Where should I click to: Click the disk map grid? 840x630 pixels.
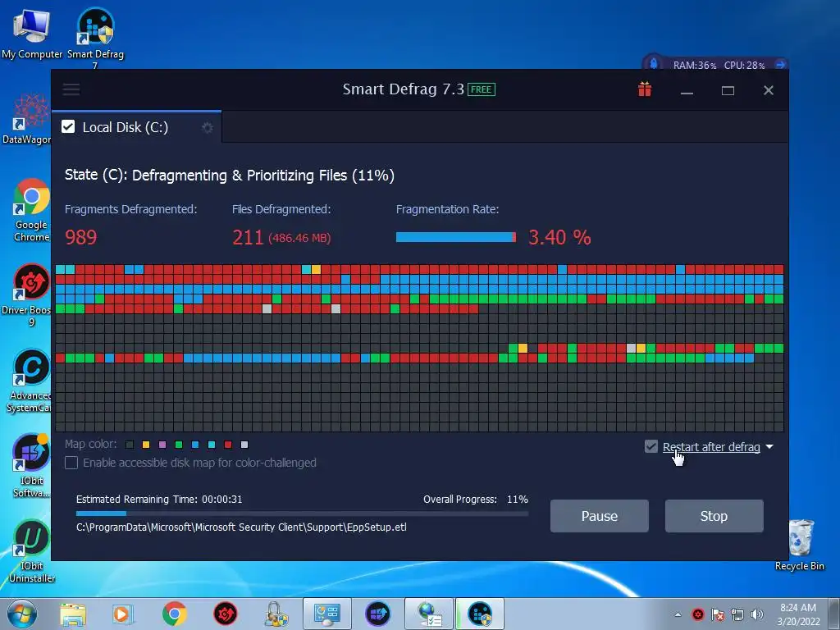[419, 348]
